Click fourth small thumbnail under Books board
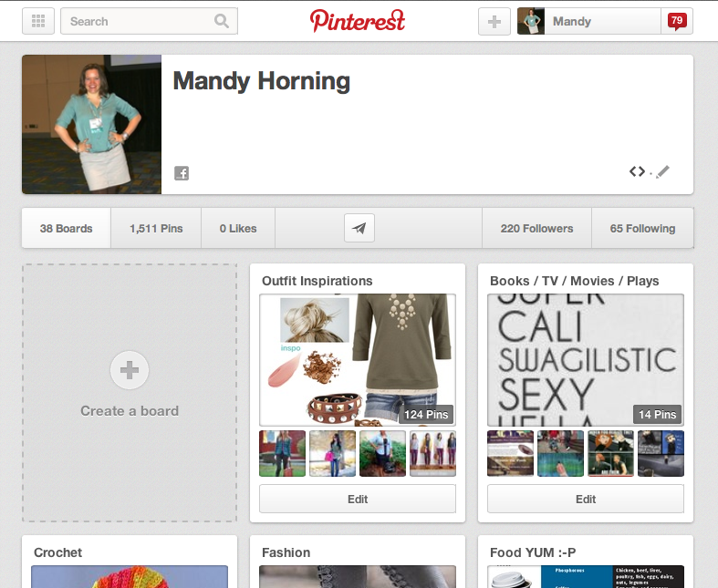The image size is (718, 588). 661,453
